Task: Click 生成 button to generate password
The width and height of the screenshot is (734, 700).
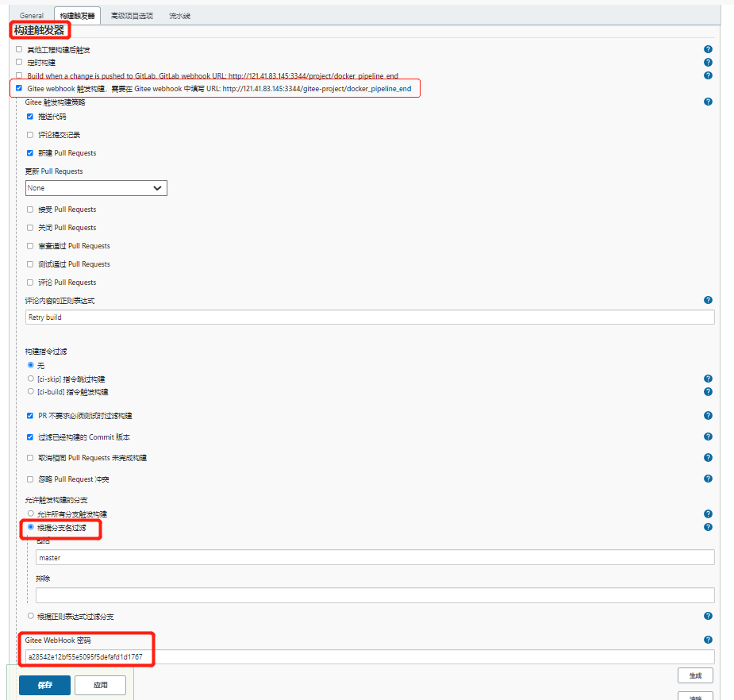Action: click(695, 675)
